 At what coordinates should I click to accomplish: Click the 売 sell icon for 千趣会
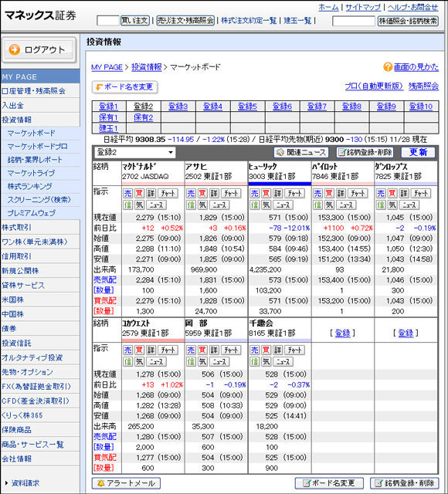[x=254, y=350]
